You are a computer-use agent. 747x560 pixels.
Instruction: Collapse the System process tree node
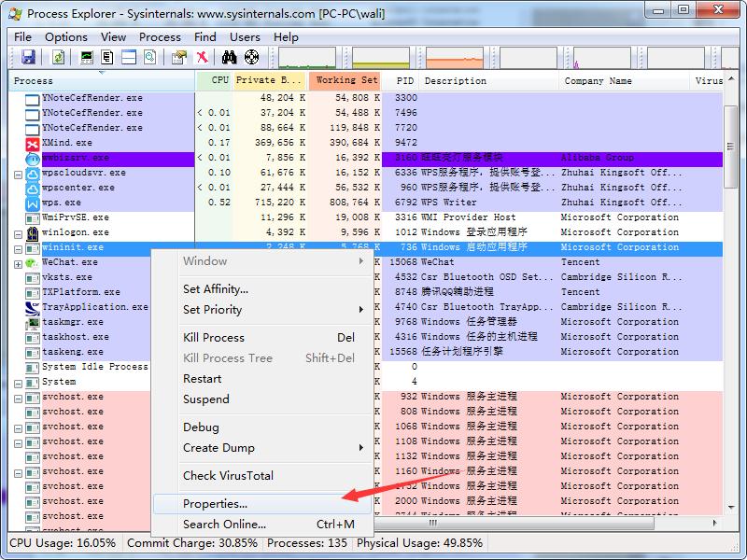click(18, 384)
